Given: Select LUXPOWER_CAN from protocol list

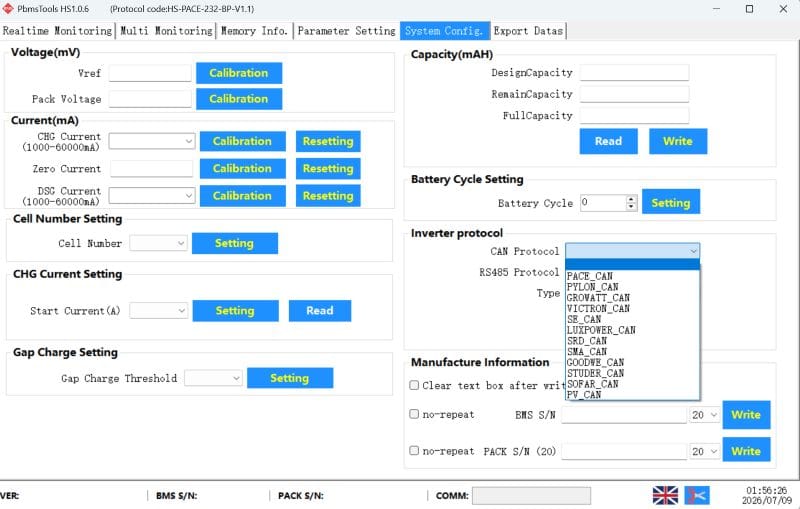Looking at the screenshot, I should coord(633,329).
